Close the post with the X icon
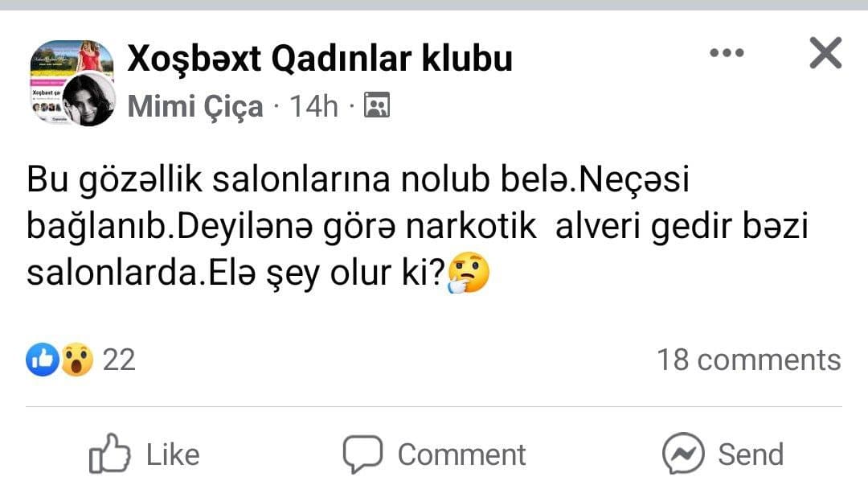The image size is (868, 477). pyautogui.click(x=825, y=52)
